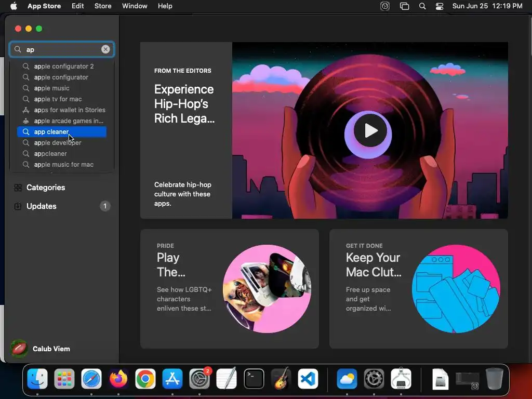Click the App Store icon in the Dock
Viewport: 532px width, 399px height.
[172, 379]
